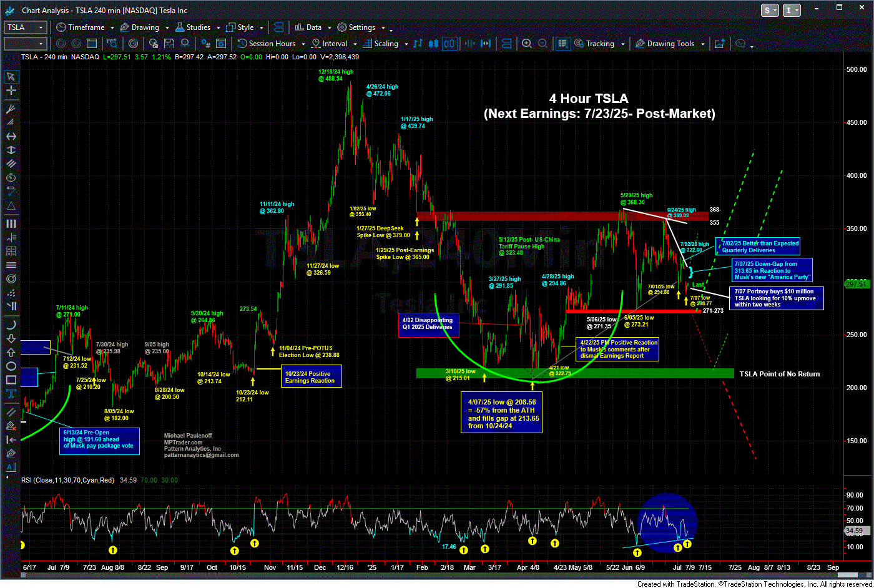The image size is (874, 588).
Task: Click the RSI value 34.59 on axis
Action: [x=856, y=532]
